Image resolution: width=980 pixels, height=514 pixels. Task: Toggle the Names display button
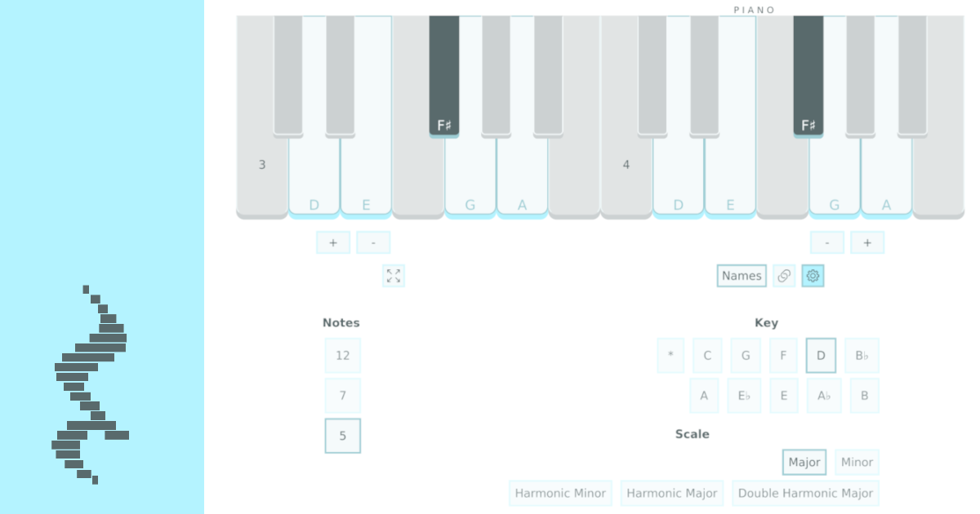click(x=741, y=276)
